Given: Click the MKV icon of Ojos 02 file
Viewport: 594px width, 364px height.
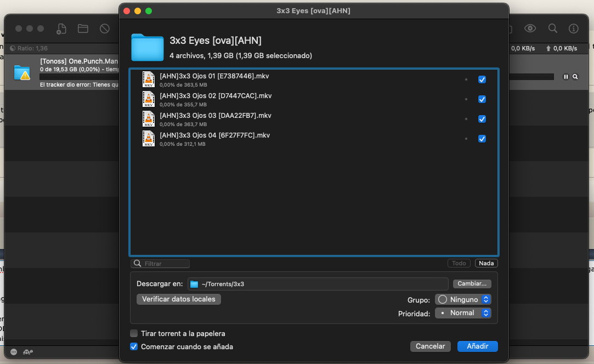Looking at the screenshot, I should [149, 99].
